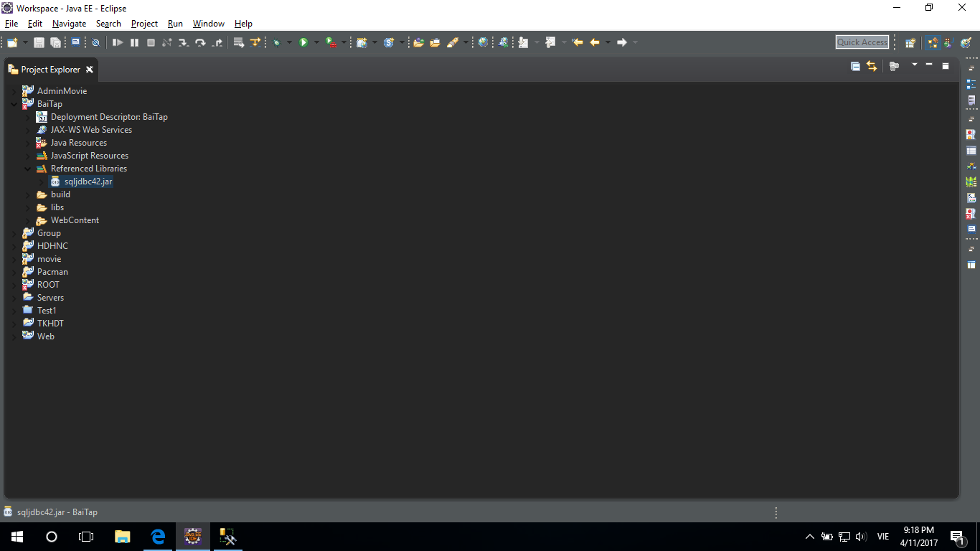Open the dropdown arrow beside the Run icon
Viewport: 980px width, 551px height.
point(316,42)
